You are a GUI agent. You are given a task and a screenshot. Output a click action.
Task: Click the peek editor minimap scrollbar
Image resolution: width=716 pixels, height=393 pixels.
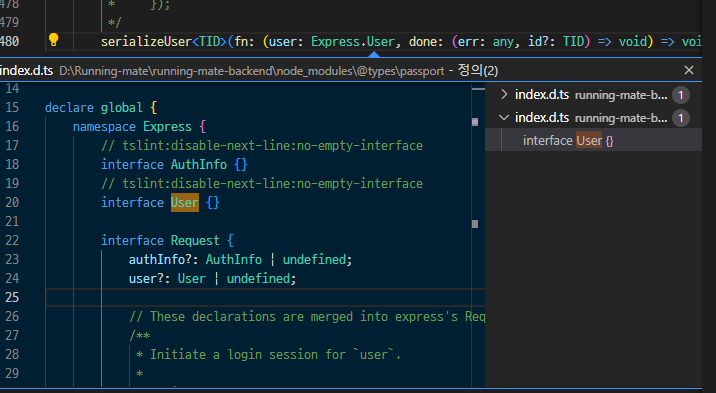tap(478, 235)
